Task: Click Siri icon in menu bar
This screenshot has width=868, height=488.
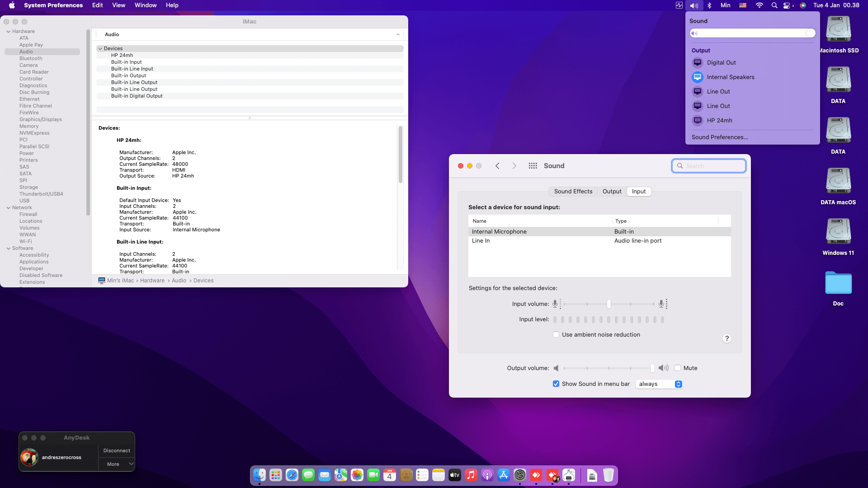Action: pyautogui.click(x=803, y=5)
